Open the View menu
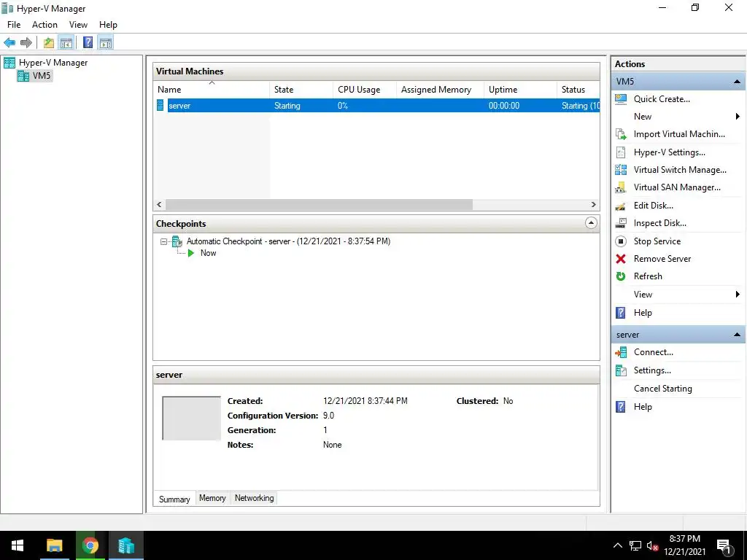 coord(78,25)
